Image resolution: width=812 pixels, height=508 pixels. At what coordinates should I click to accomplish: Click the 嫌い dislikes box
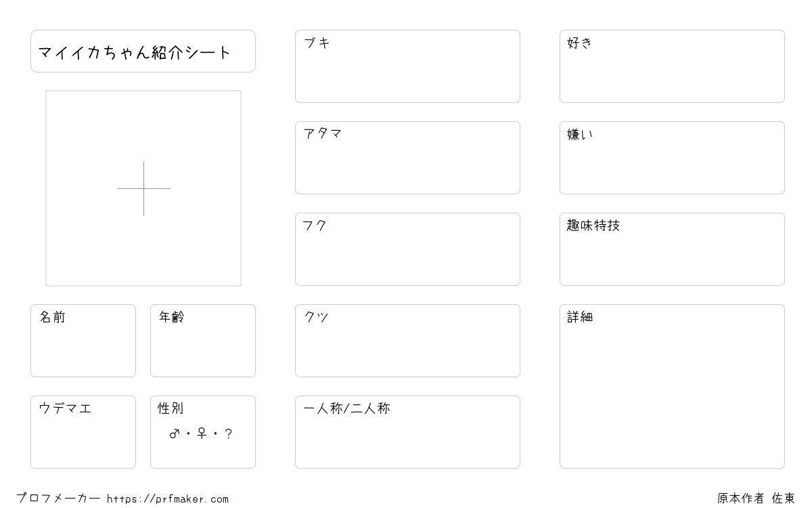(x=672, y=158)
